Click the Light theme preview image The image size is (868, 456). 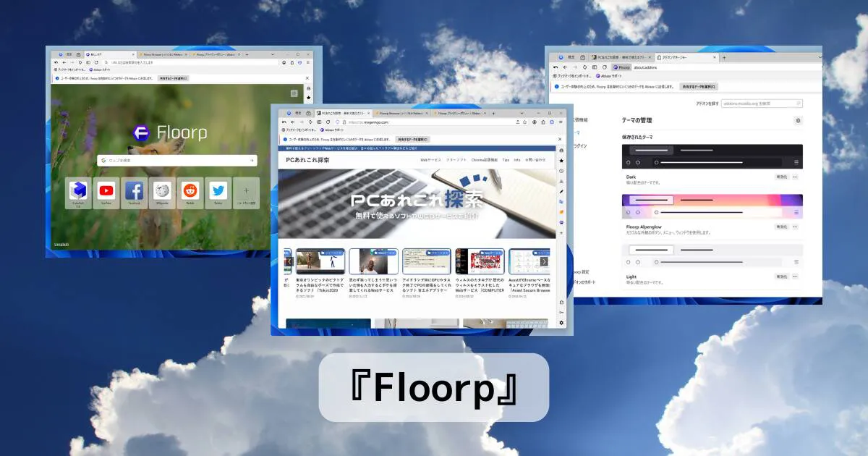pos(712,256)
